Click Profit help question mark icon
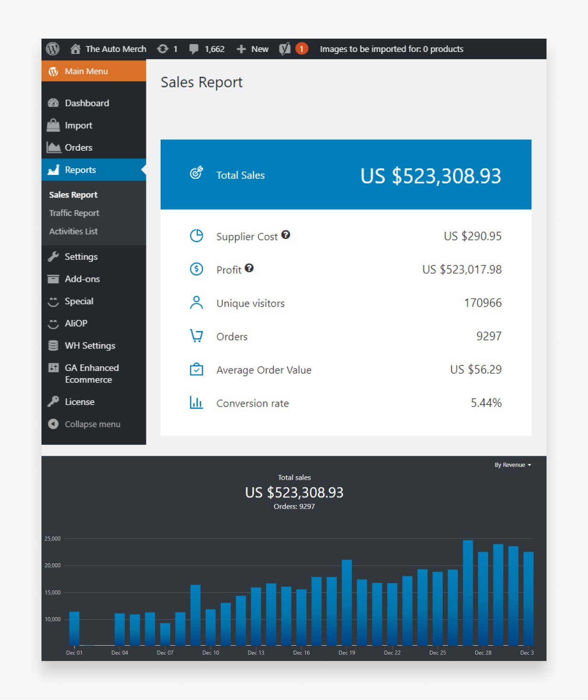 pos(249,268)
